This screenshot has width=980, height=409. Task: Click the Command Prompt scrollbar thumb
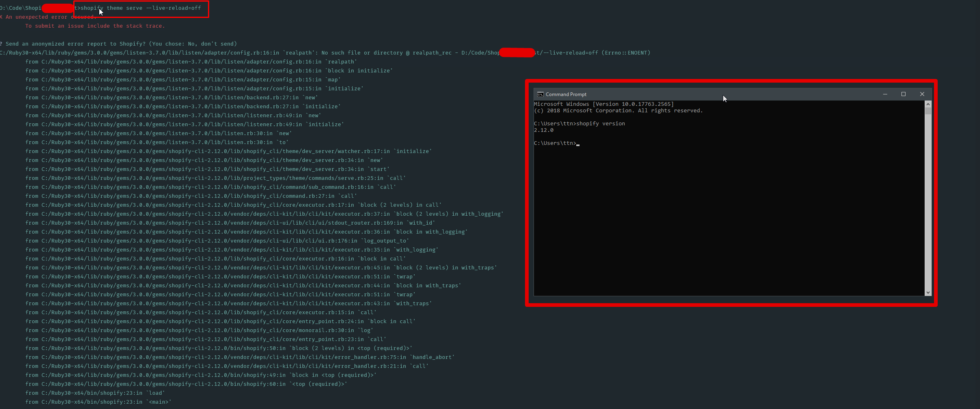(928, 111)
